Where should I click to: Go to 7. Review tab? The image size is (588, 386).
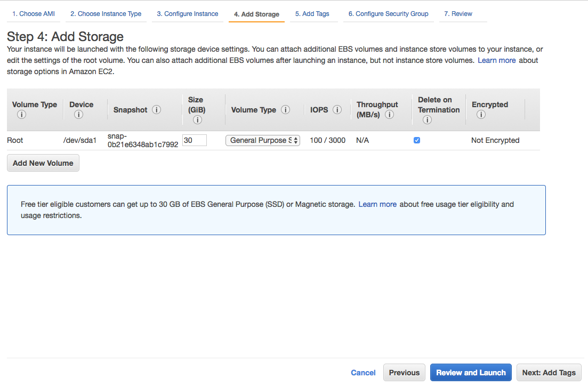coord(458,14)
